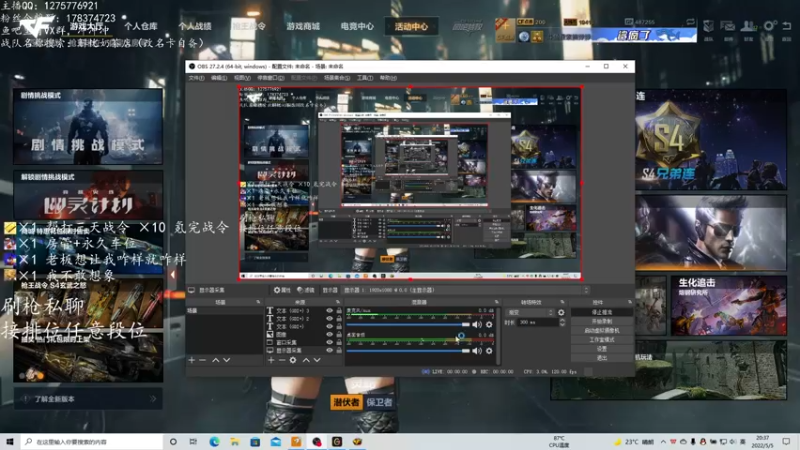Viewport: 800px width, 450px height.
Task: Click the Windows taskbar search box
Action: (92, 442)
